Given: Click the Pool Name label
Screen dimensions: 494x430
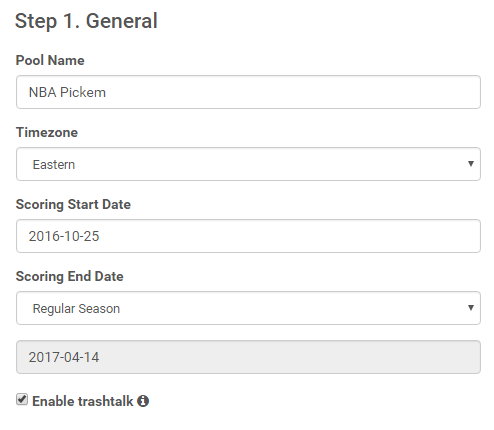Looking at the screenshot, I should (x=50, y=60).
